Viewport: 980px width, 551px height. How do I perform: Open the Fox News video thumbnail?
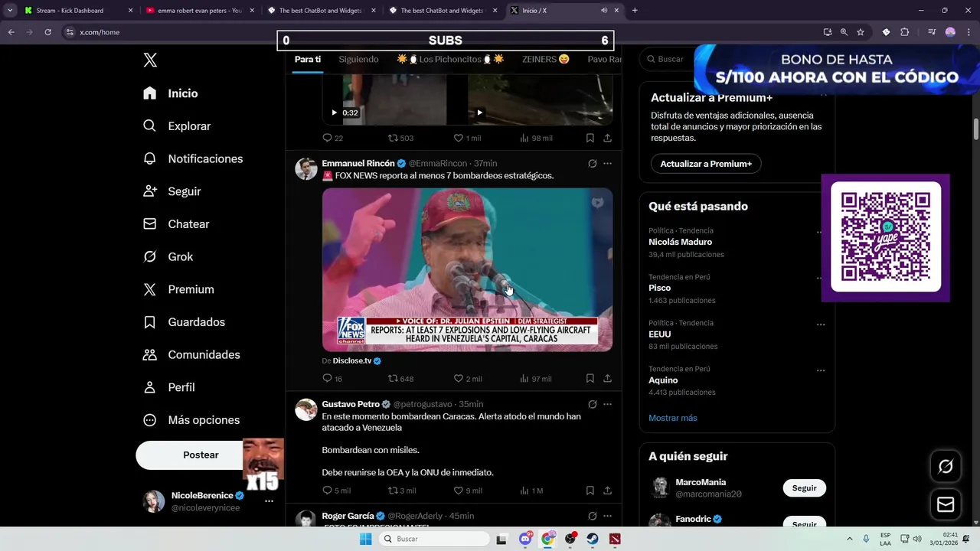click(x=467, y=270)
